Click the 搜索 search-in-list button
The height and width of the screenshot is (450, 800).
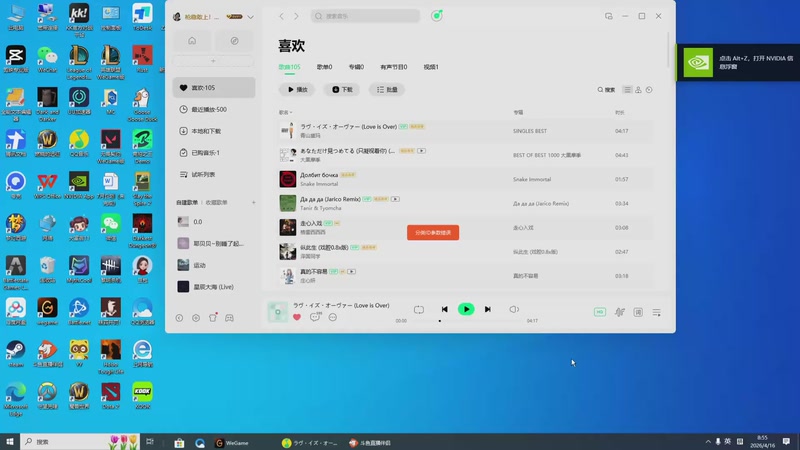pos(606,90)
